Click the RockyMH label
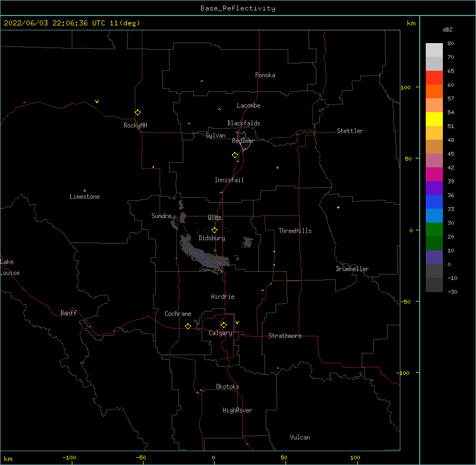The image size is (476, 465). pos(135,125)
